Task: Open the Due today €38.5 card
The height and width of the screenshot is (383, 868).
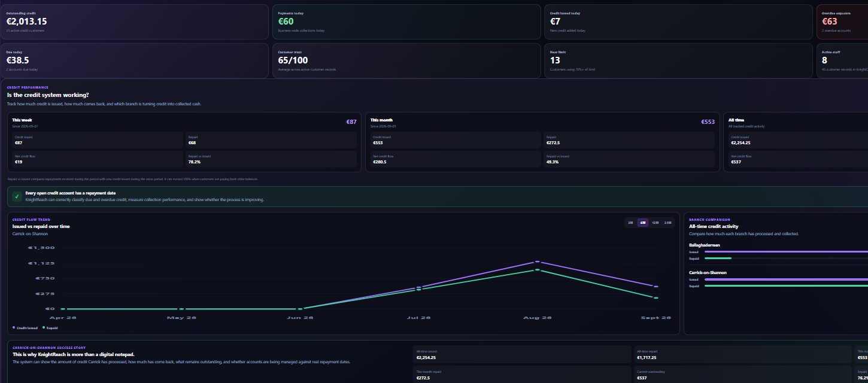Action: coord(135,60)
